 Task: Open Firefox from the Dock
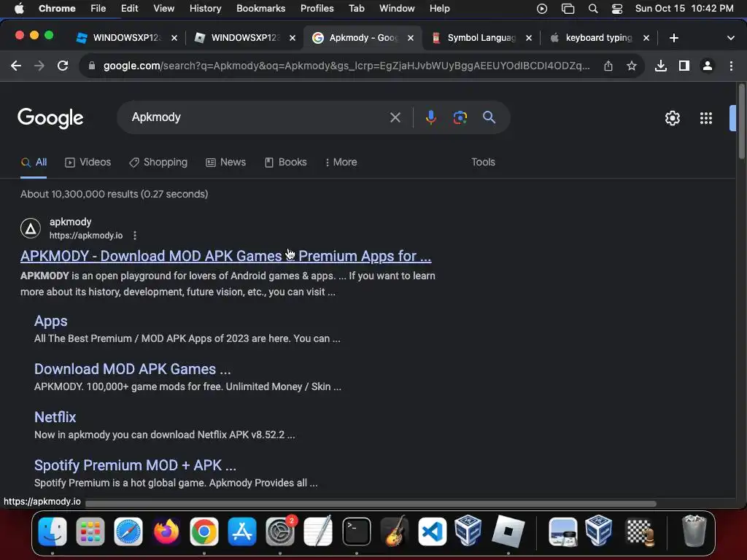[x=166, y=532]
